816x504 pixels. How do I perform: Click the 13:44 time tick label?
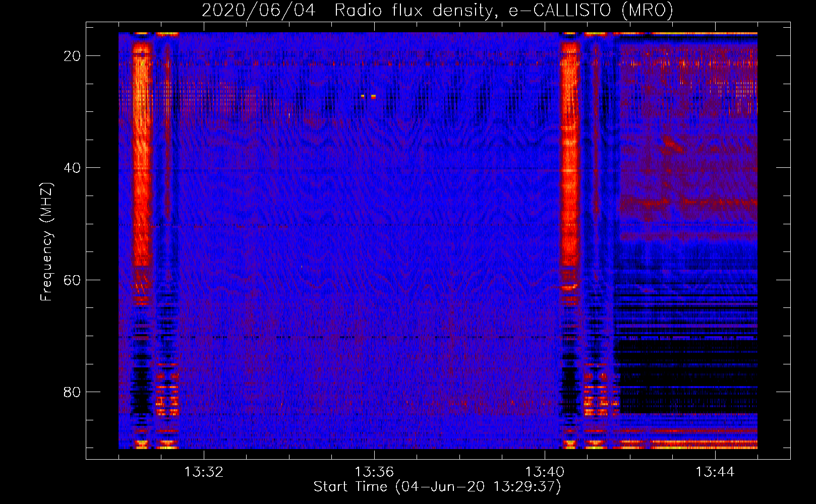coord(715,472)
